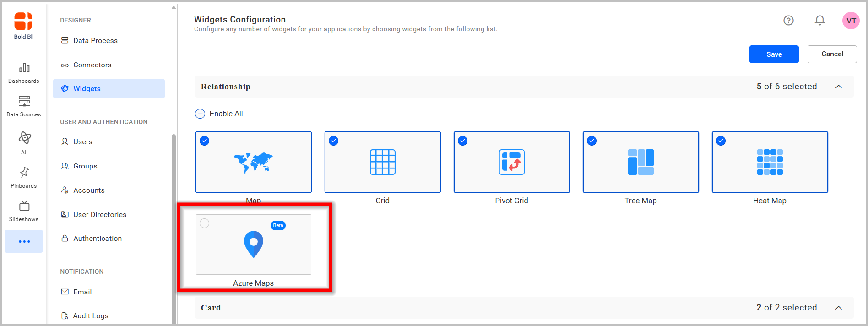
Task: Toggle the Enable All checkbox
Action: 200,114
